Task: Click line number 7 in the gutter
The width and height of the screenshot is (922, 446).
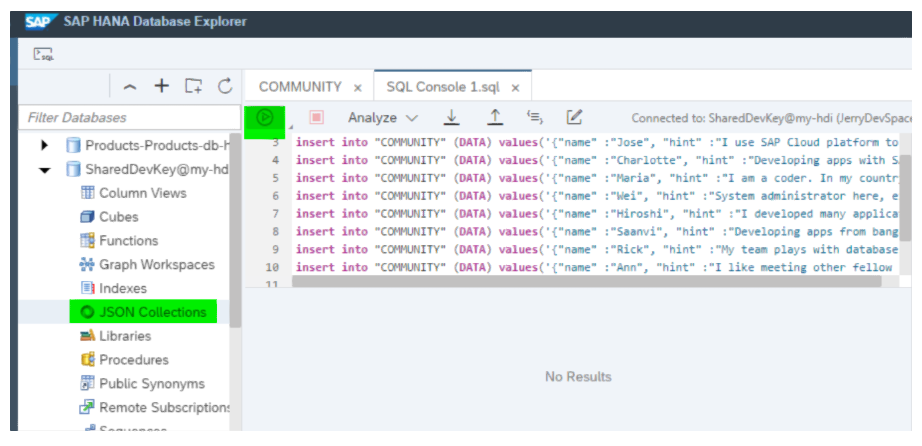Action: [275, 214]
